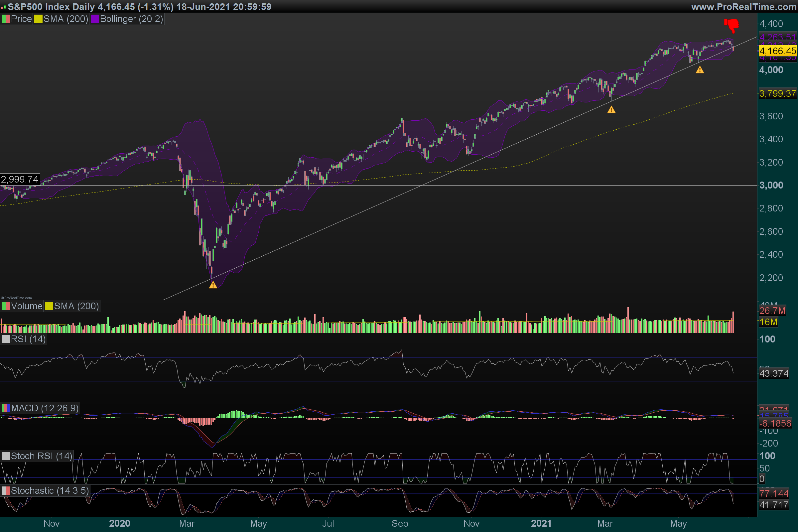The height and width of the screenshot is (532, 798).
Task: Click the 4,166.45 current price tag
Action: (777, 51)
